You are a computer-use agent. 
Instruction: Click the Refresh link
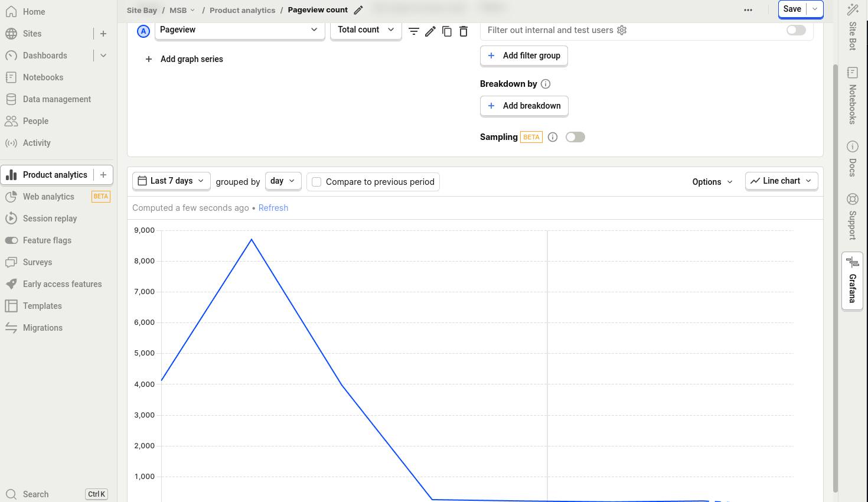point(273,208)
